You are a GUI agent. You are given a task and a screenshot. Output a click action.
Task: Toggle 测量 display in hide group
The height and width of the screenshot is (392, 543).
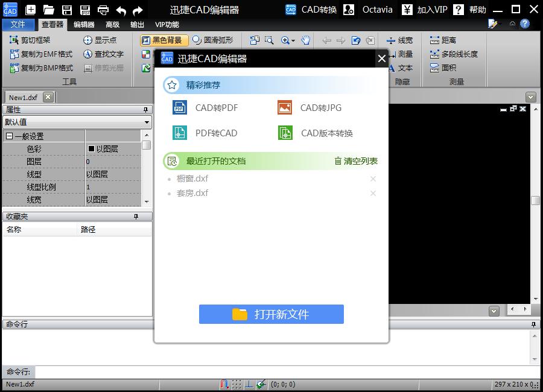pos(401,54)
